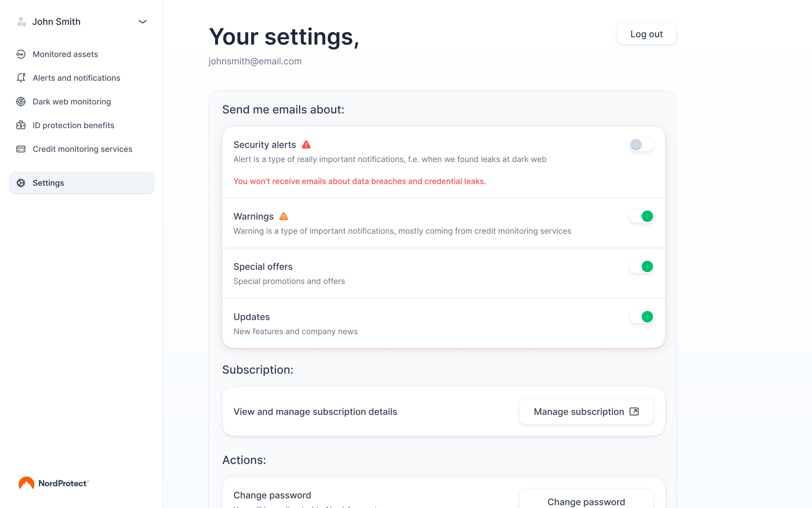
Task: Click the Dark web monitoring radar icon
Action: [21, 102]
